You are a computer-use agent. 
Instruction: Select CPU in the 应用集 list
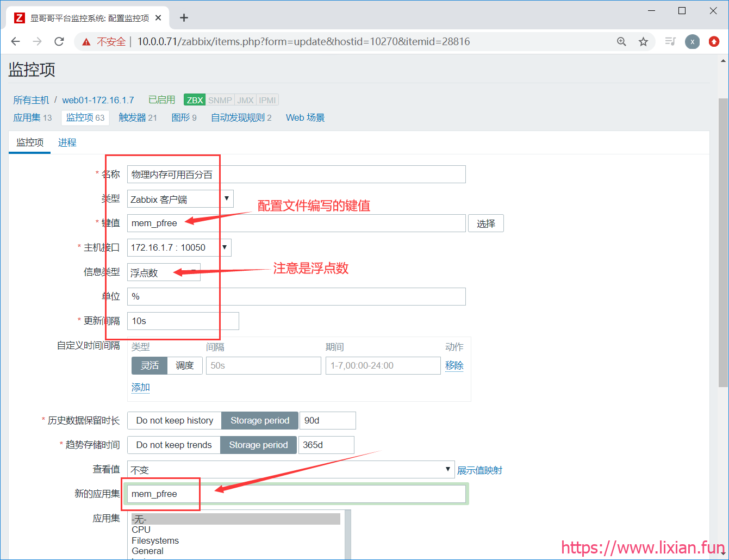(x=236, y=530)
